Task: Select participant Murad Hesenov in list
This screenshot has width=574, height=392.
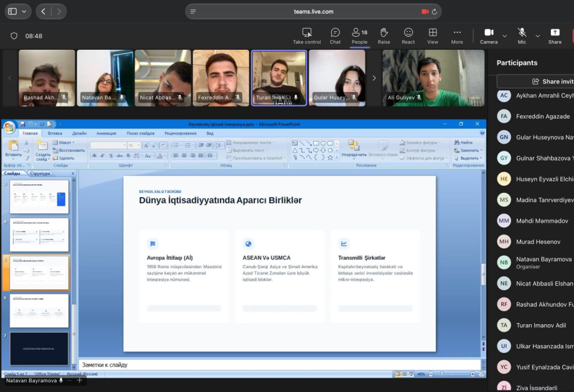Action: 535,241
